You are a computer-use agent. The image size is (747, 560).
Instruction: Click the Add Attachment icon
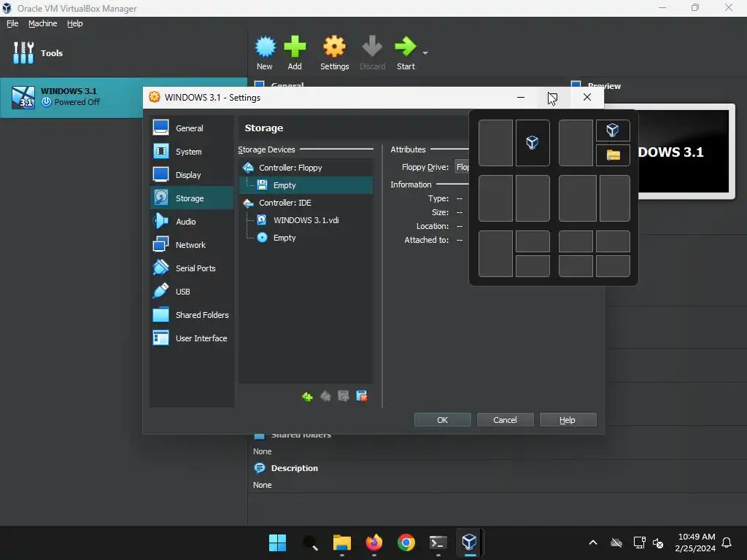click(344, 396)
